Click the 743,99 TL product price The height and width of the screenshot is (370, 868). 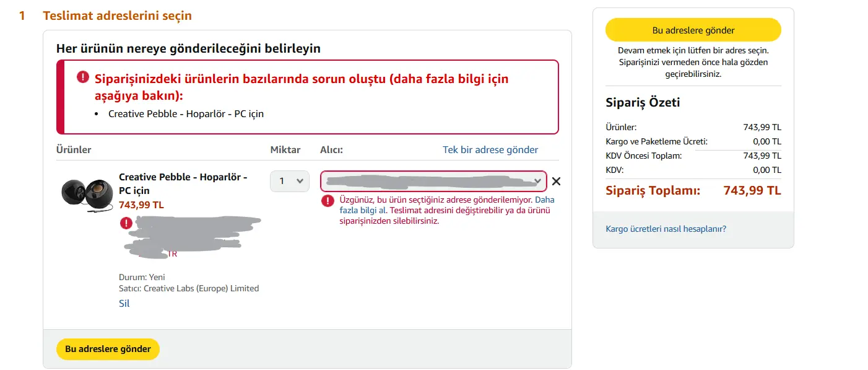pos(141,205)
